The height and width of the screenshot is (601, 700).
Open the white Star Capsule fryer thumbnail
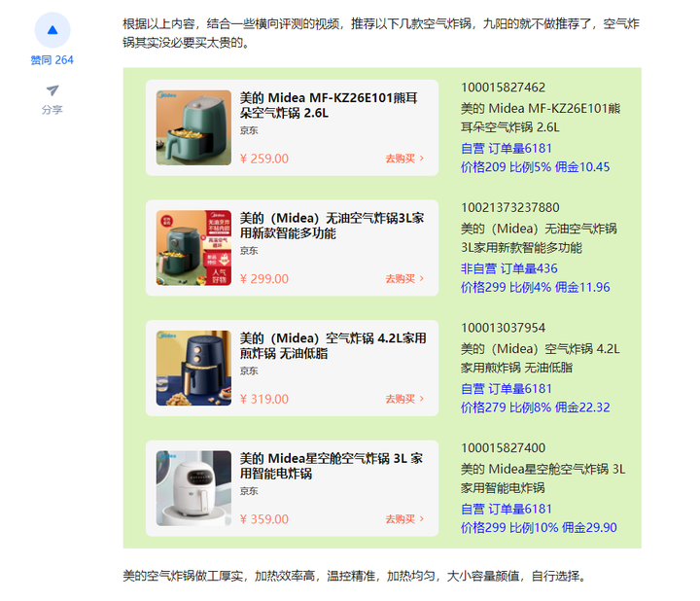click(193, 488)
